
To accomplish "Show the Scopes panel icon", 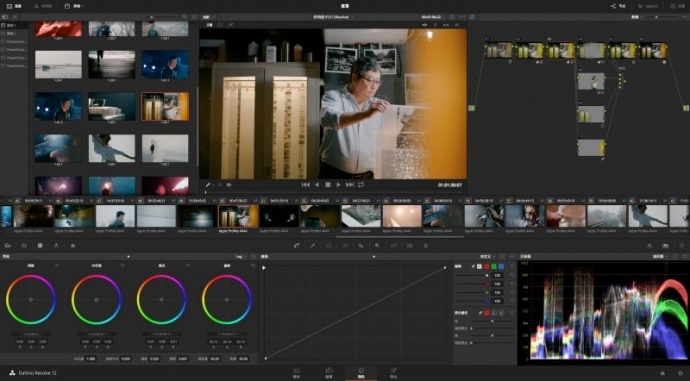I will pyautogui.click(x=666, y=245).
